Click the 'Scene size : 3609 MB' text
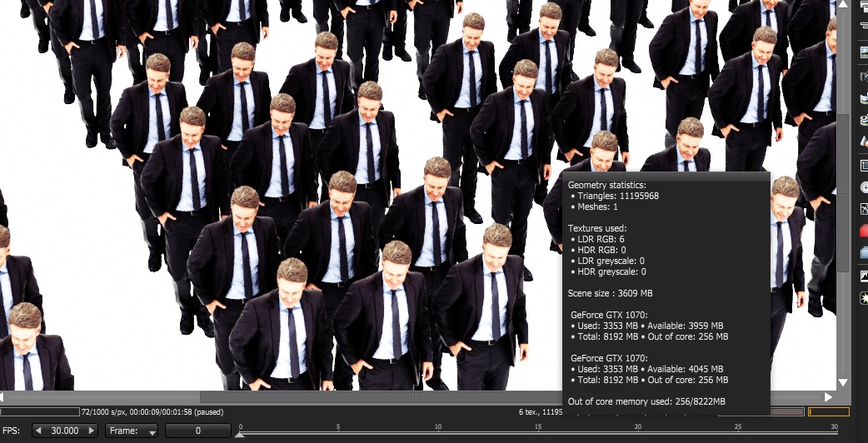Screen dimensions: 868x443 pos(610,293)
